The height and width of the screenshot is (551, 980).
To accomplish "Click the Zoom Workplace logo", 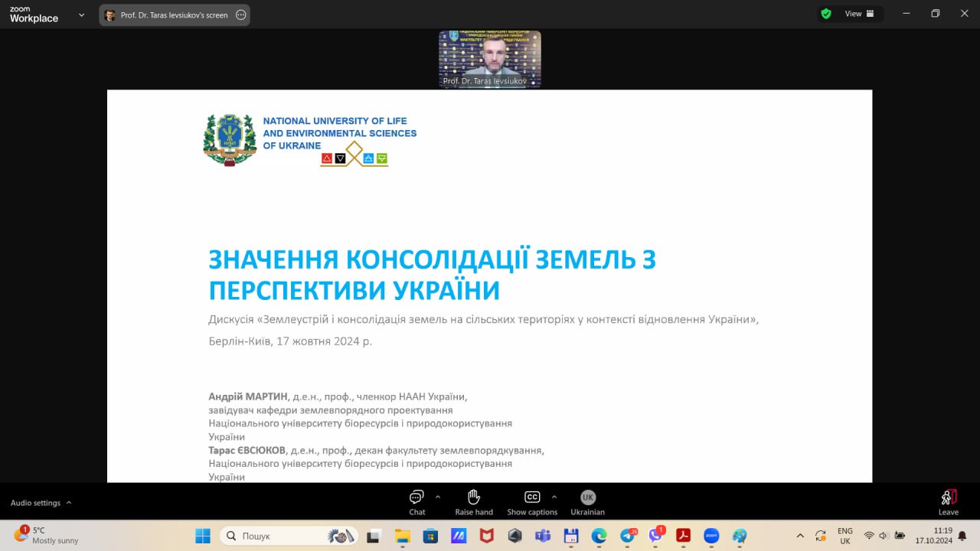I will [34, 15].
